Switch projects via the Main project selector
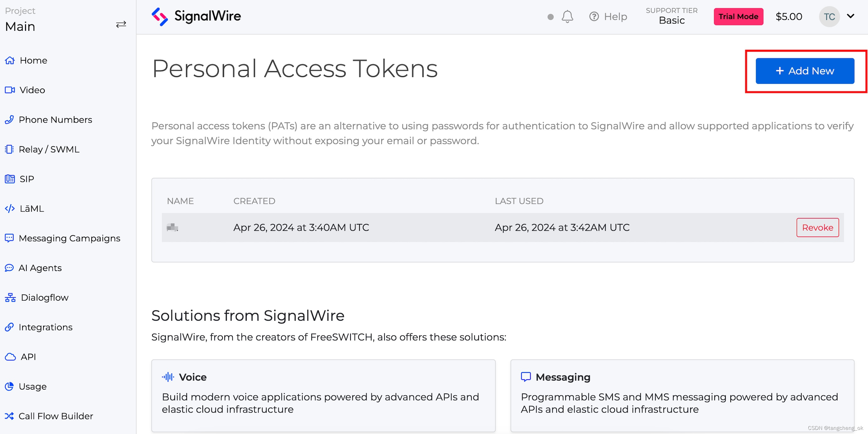 [20, 26]
